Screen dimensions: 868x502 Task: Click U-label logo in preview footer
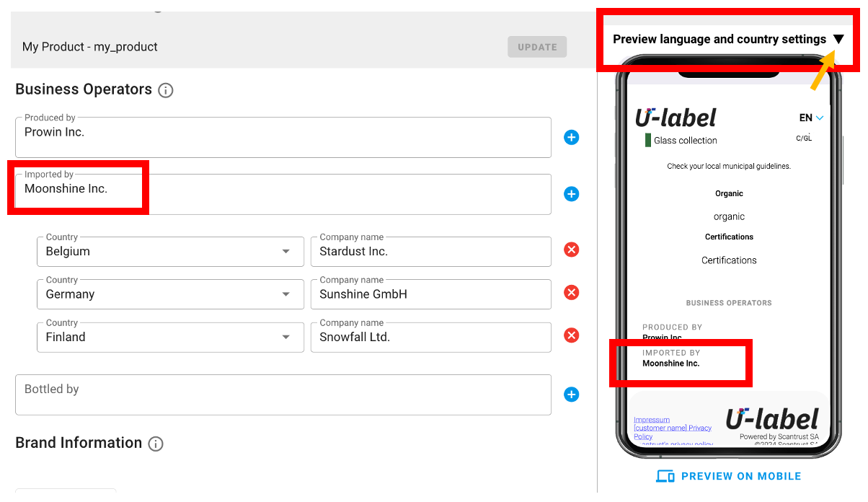772,419
